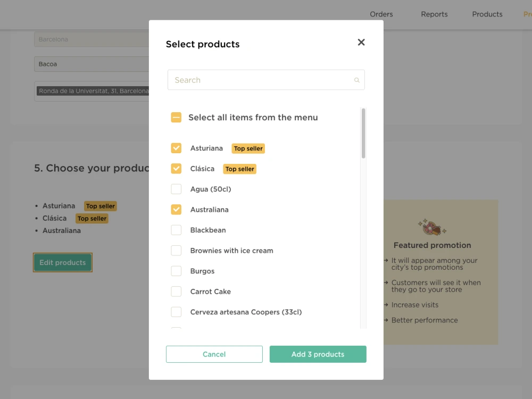This screenshot has width=532, height=399.
Task: Check the Agua (50cl) checkbox
Action: [176, 189]
